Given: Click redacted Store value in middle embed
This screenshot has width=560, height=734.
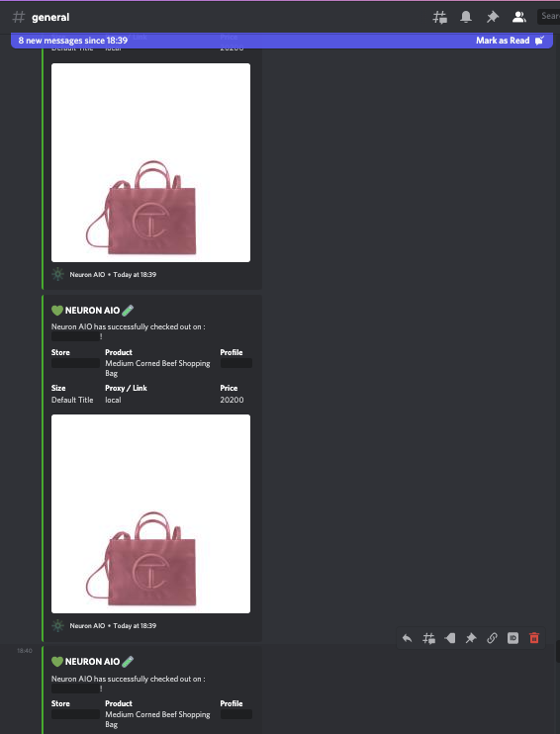Looking at the screenshot, I should click(75, 363).
